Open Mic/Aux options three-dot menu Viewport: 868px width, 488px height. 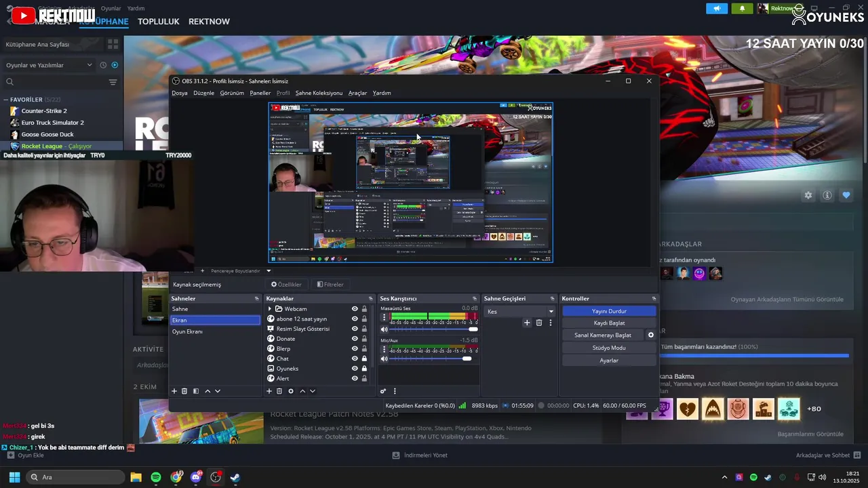[x=384, y=349]
